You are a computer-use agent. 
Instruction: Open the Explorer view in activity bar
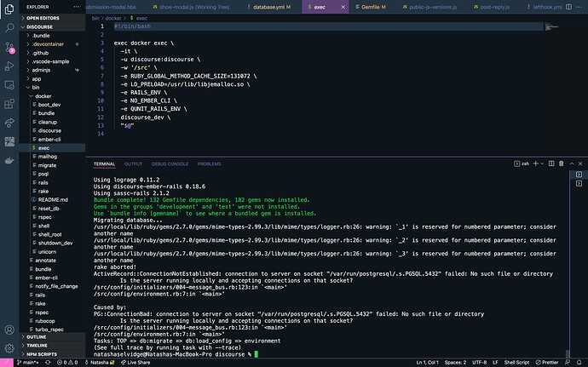coord(9,9)
